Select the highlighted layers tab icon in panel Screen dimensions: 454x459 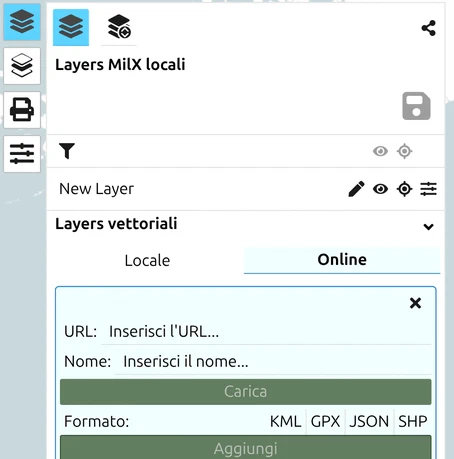(x=71, y=27)
